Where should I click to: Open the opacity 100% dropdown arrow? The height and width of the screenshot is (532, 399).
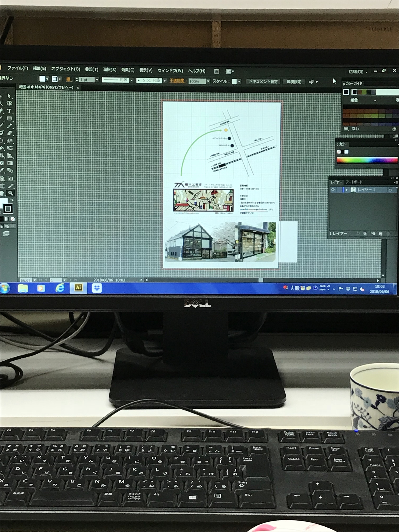[208, 81]
